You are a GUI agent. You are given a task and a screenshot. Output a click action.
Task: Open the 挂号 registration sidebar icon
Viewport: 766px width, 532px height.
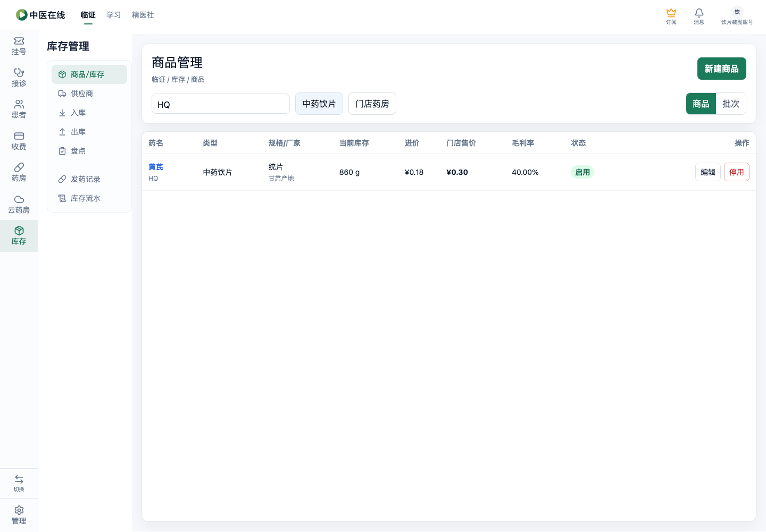[19, 41]
